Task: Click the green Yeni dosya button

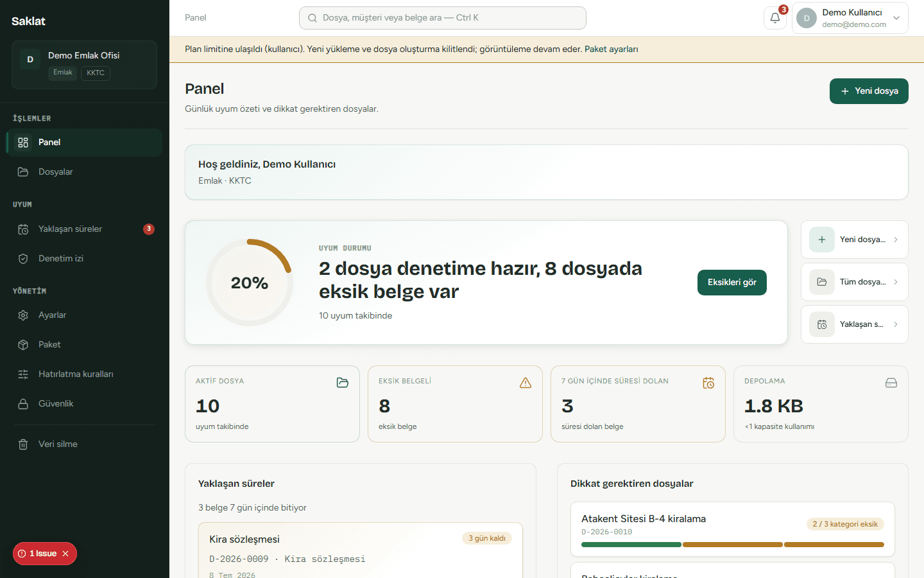Action: click(x=869, y=91)
